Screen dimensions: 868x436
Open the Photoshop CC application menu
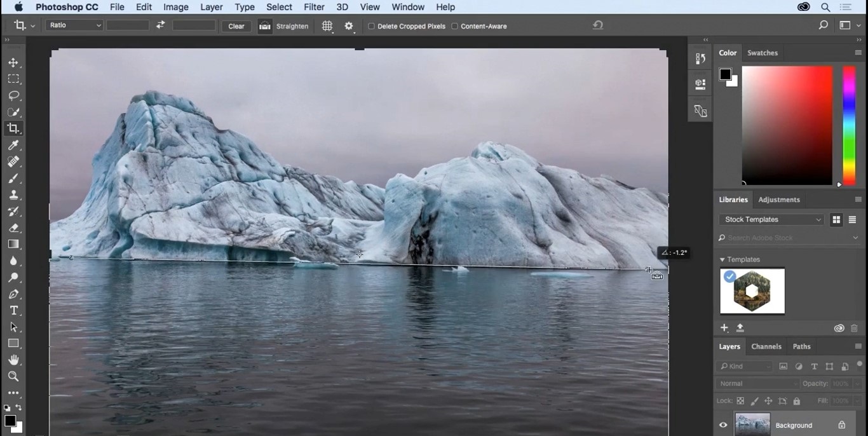(67, 7)
